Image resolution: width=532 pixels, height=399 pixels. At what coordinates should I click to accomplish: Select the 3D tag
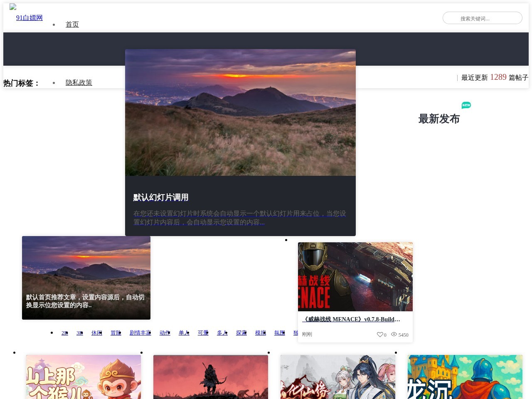pyautogui.click(x=80, y=333)
